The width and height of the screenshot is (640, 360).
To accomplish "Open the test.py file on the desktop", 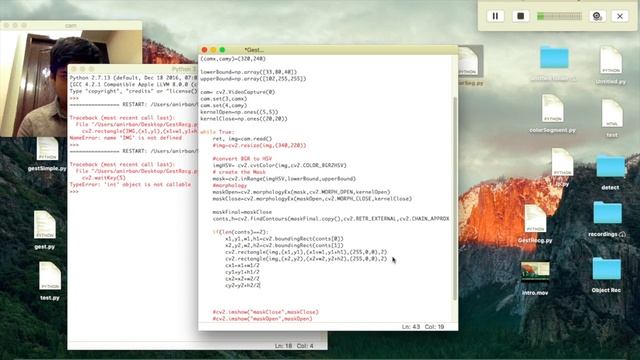I will pyautogui.click(x=50, y=281).
